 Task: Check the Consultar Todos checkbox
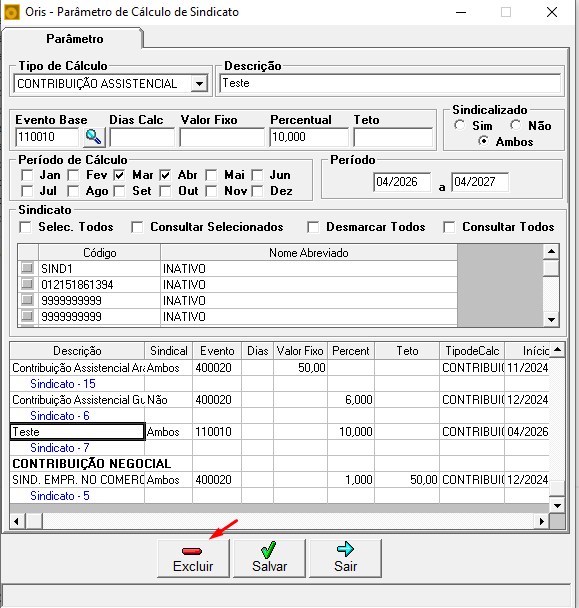[449, 227]
